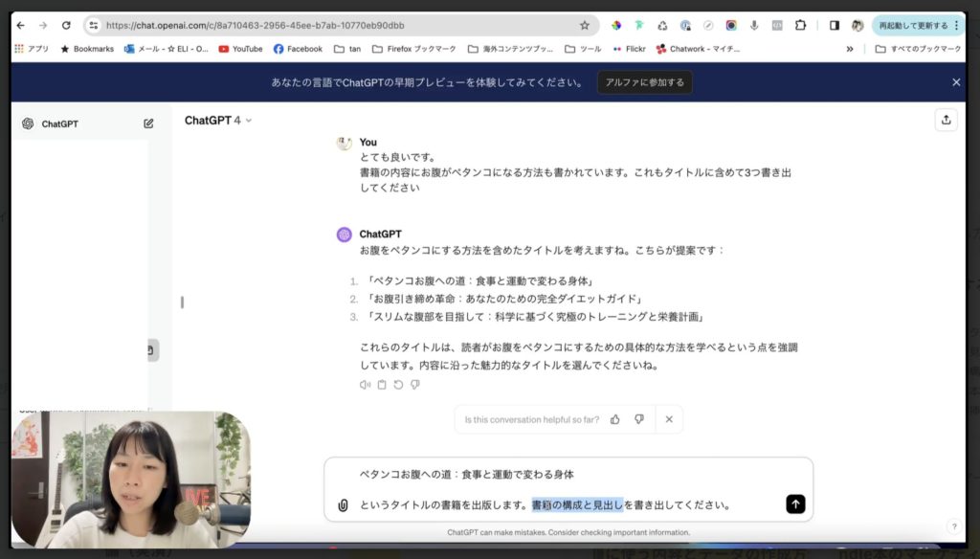
Task: Copy the ChatGPT response to clipboard
Action: click(x=382, y=385)
